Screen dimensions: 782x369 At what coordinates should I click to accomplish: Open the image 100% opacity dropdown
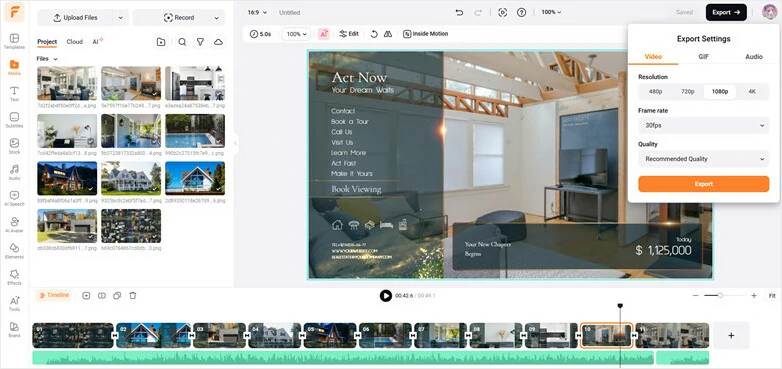pos(296,34)
